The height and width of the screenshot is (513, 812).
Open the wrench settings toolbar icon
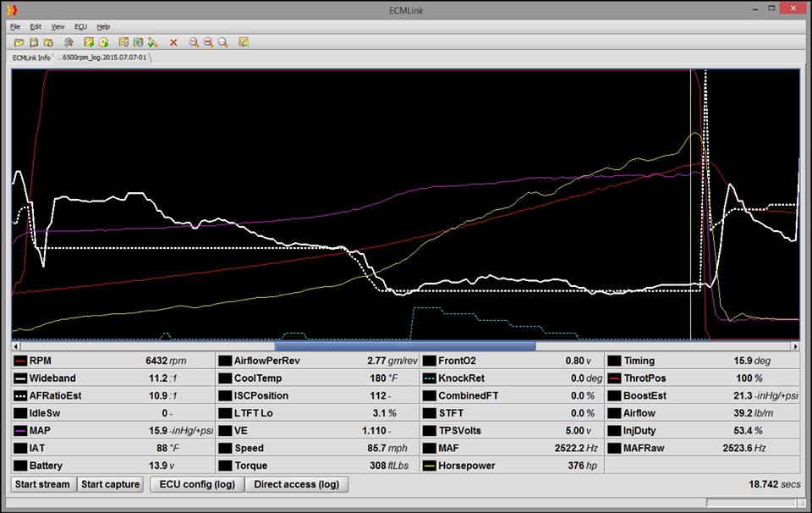click(x=69, y=42)
